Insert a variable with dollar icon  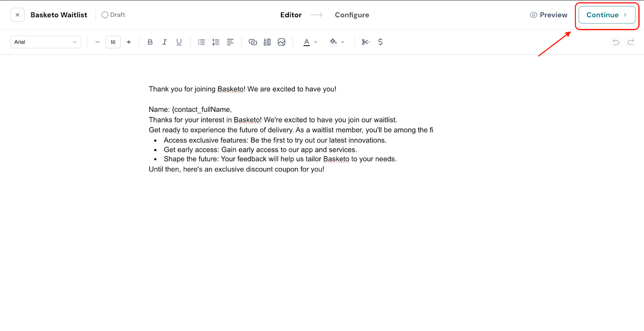(380, 42)
